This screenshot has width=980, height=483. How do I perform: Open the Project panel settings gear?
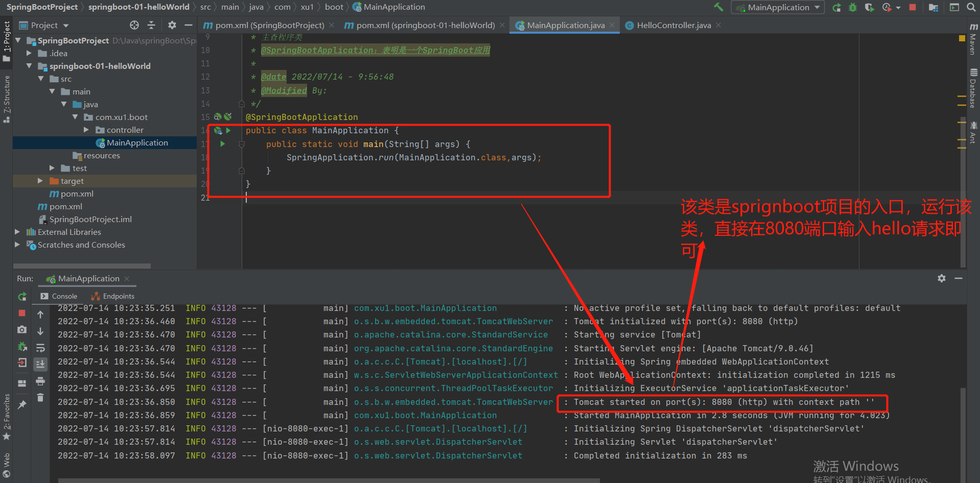pyautogui.click(x=172, y=25)
